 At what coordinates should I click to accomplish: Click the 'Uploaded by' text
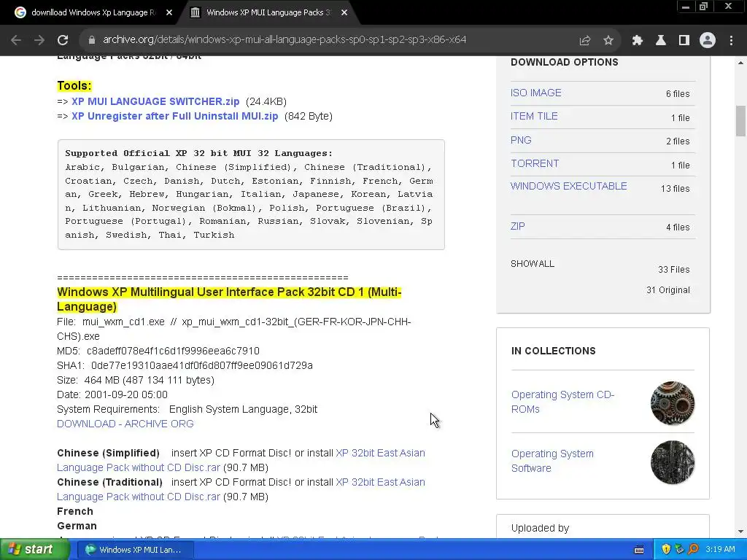click(x=541, y=528)
